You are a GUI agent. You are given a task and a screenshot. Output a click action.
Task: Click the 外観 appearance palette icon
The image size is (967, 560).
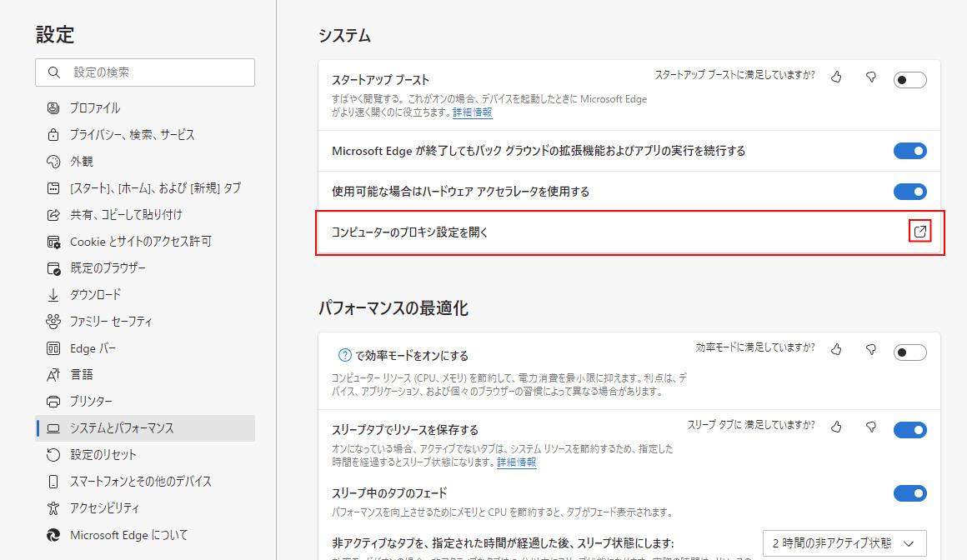pyautogui.click(x=53, y=162)
